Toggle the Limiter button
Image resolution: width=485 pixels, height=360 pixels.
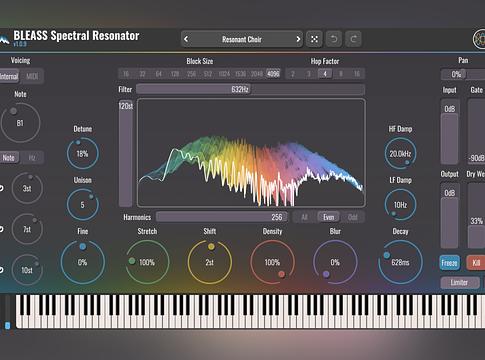[459, 283]
